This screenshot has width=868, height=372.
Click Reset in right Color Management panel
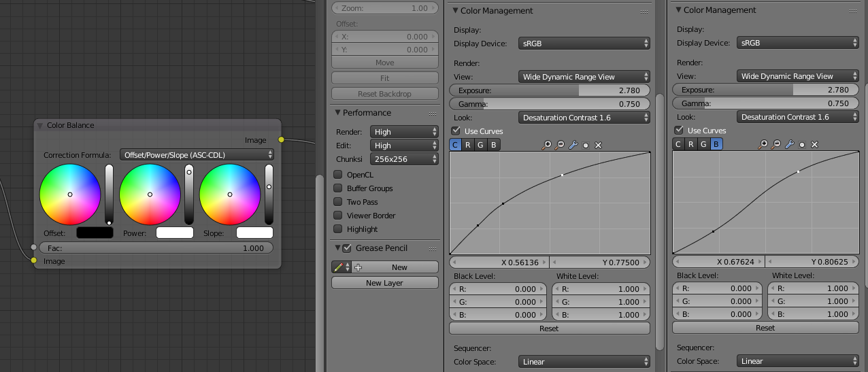[x=765, y=328]
